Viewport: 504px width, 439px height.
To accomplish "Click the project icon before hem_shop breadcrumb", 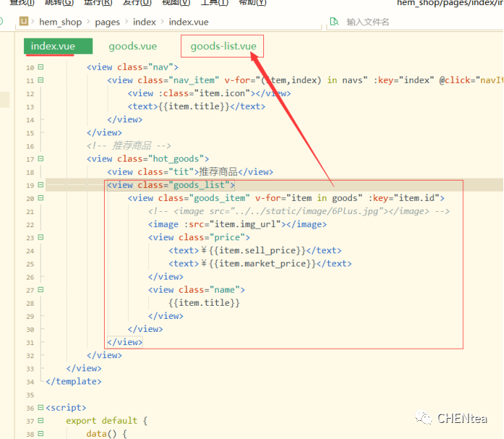I will pos(25,22).
